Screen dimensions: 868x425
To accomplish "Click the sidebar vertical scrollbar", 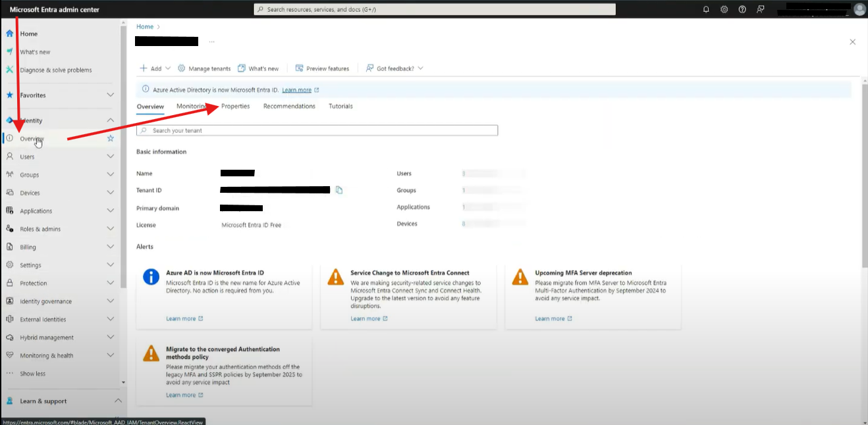I will [123, 158].
